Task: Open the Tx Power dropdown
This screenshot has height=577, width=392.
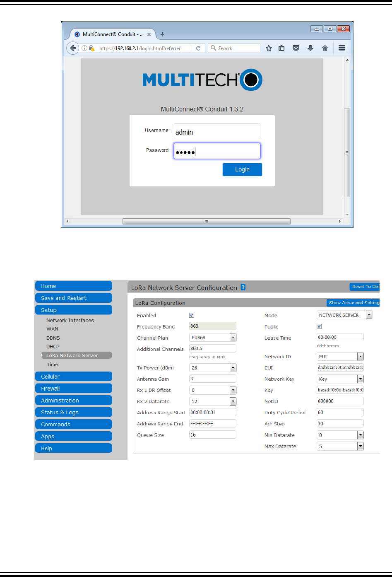Action: coord(213,368)
